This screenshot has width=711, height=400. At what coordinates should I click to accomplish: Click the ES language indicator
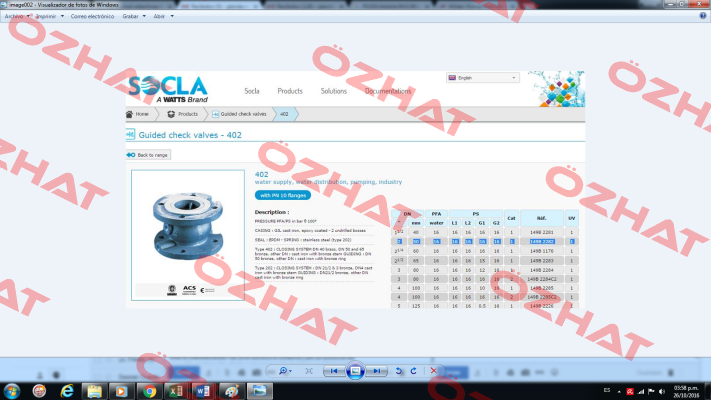coord(607,390)
